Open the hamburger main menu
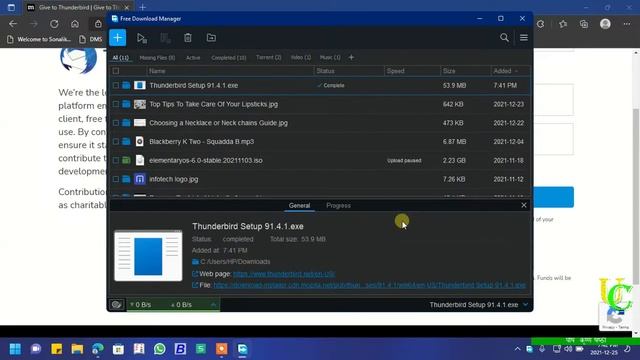The image size is (640, 360). point(524,38)
